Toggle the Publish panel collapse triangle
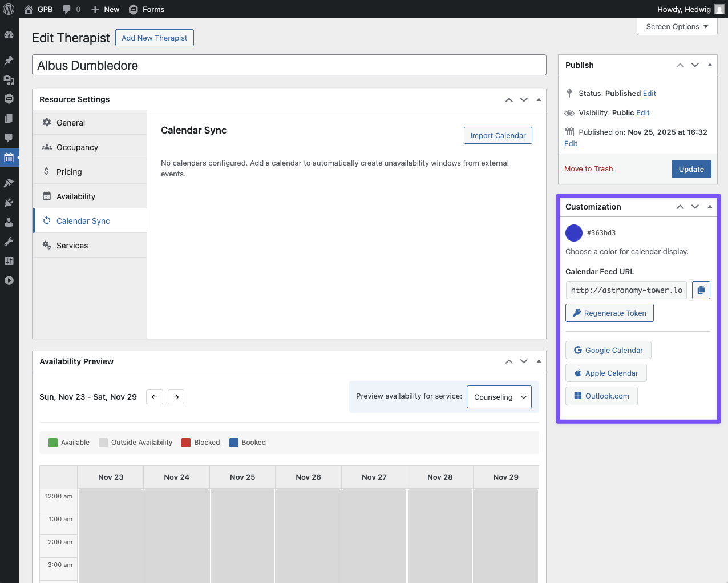 (x=710, y=65)
